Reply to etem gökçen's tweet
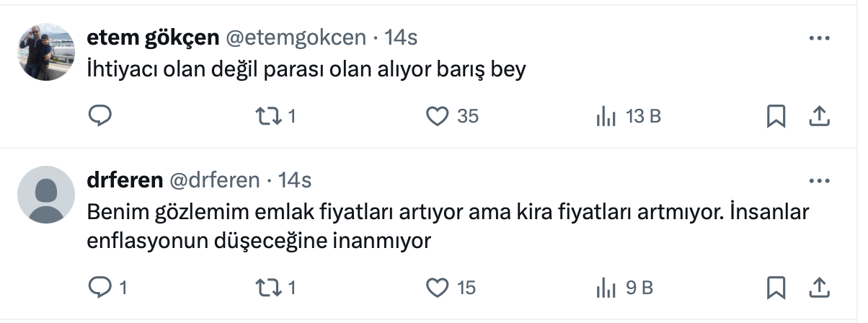The height and width of the screenshot is (323, 868). click(x=99, y=116)
